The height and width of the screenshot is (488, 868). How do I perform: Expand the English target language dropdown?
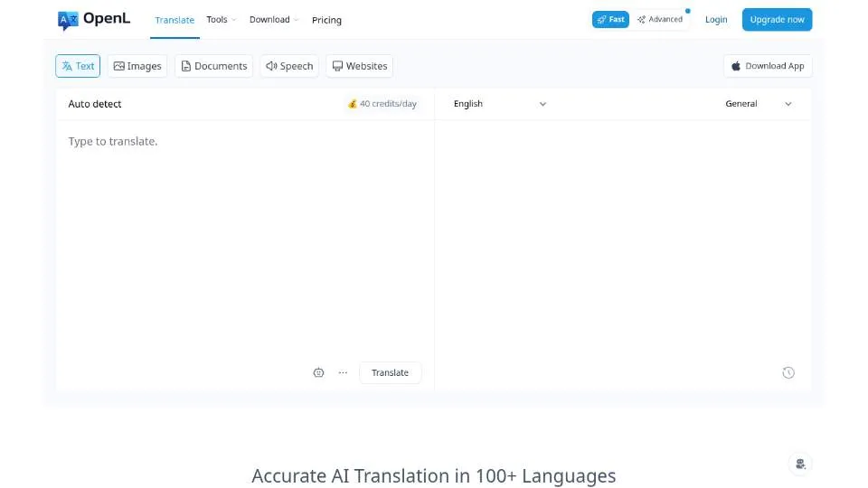tap(500, 103)
